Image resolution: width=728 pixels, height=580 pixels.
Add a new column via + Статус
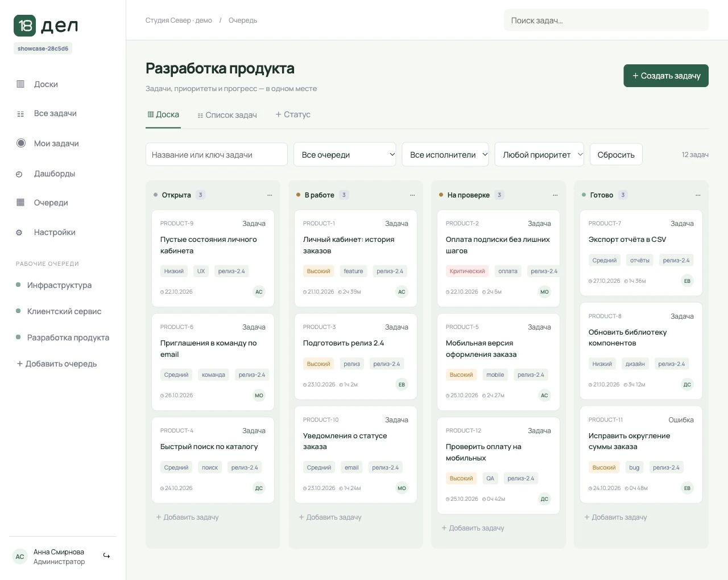click(293, 115)
